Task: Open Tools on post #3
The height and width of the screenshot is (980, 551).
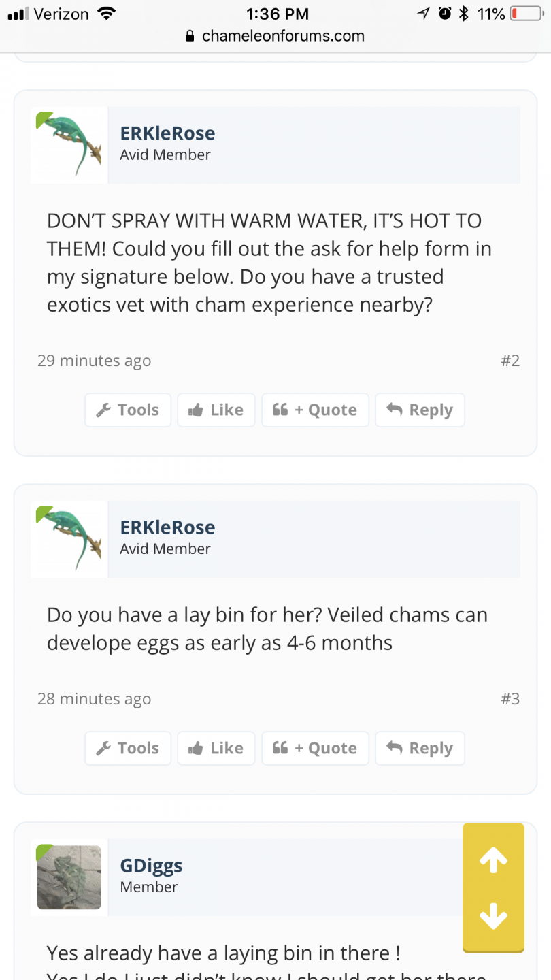Action: [x=128, y=748]
